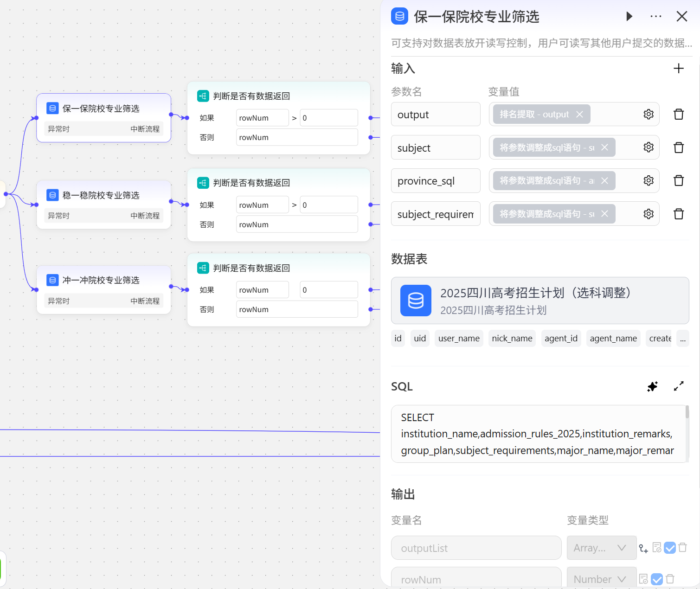Remove the 排名提取 - output variable tag
700x589 pixels.
pos(579,115)
